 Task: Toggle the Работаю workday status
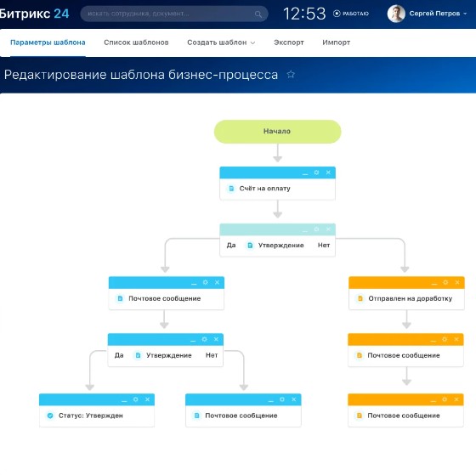point(350,14)
